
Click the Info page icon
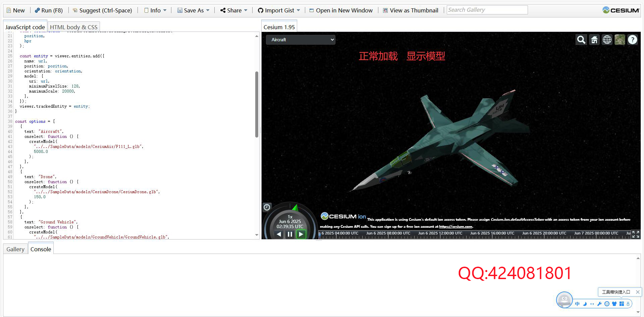coord(146,10)
